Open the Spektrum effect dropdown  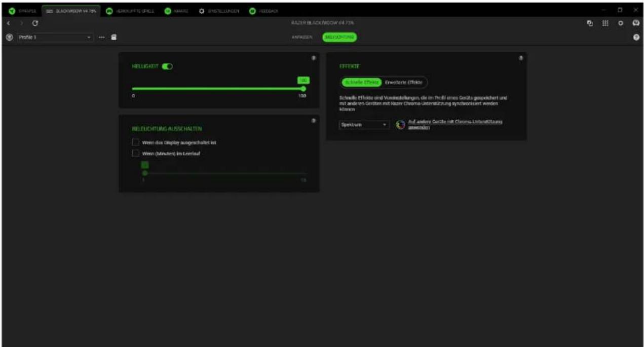point(364,125)
